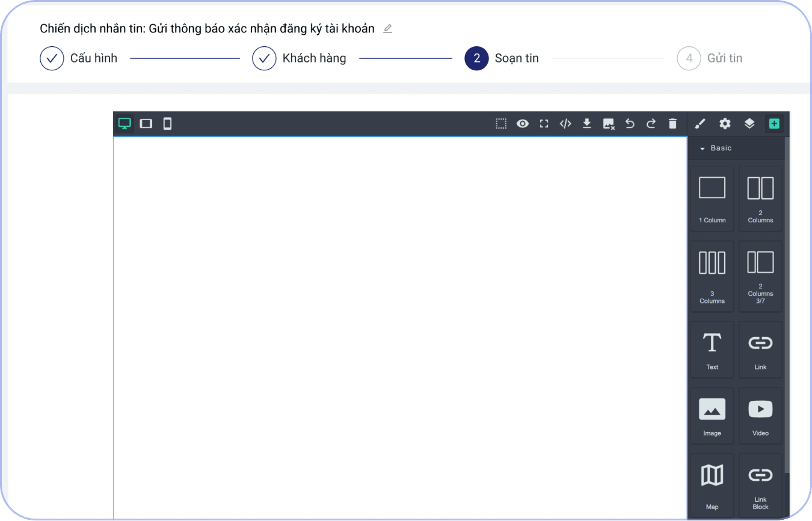Redo the last undone action
Screen dimensions: 812x521
651,123
